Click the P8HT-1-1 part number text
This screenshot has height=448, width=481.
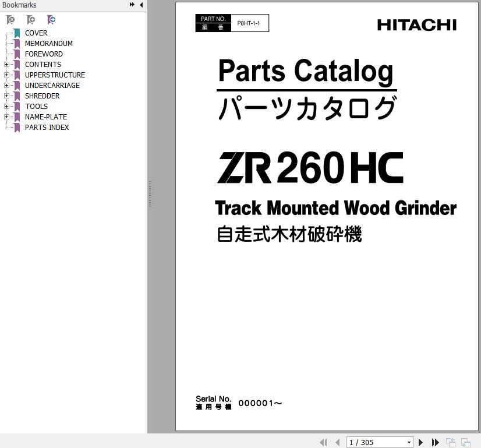coord(249,23)
